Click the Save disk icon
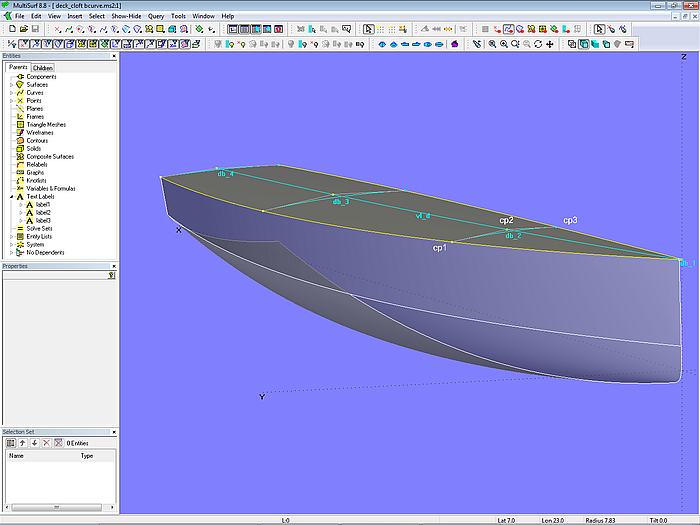700x525 pixels. click(35, 30)
